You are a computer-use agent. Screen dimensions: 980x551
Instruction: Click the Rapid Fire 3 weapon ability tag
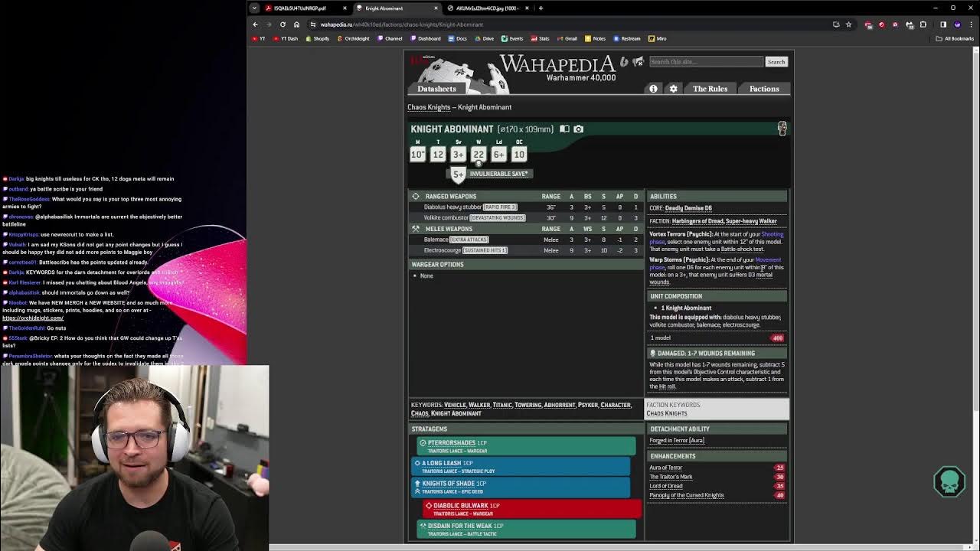point(498,207)
